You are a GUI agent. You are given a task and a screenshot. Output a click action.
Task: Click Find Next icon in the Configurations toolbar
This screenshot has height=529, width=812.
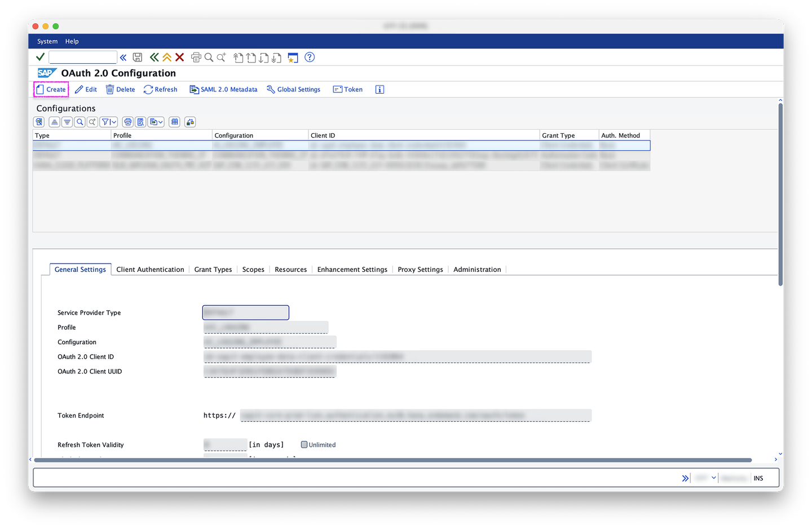[x=92, y=122]
